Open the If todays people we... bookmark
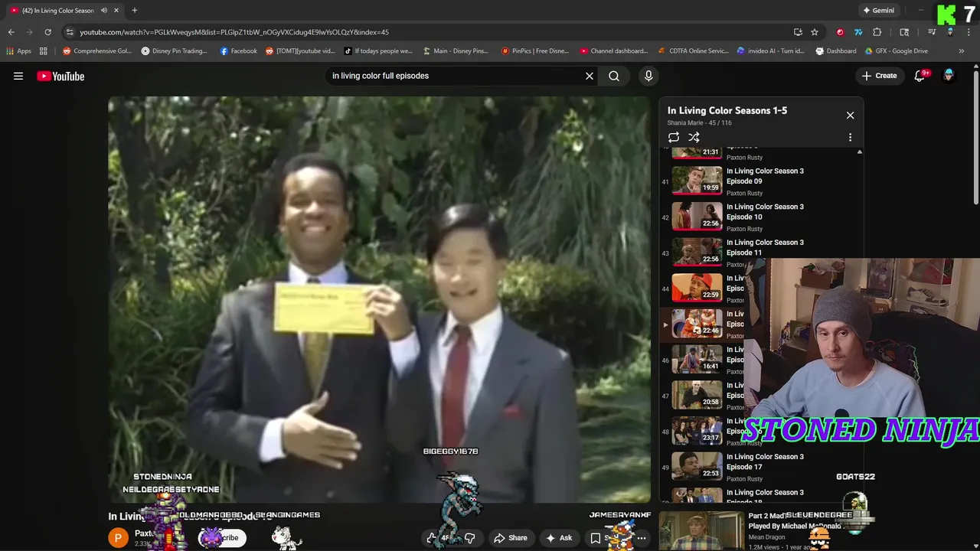Viewport: 980px width, 551px height. [378, 51]
